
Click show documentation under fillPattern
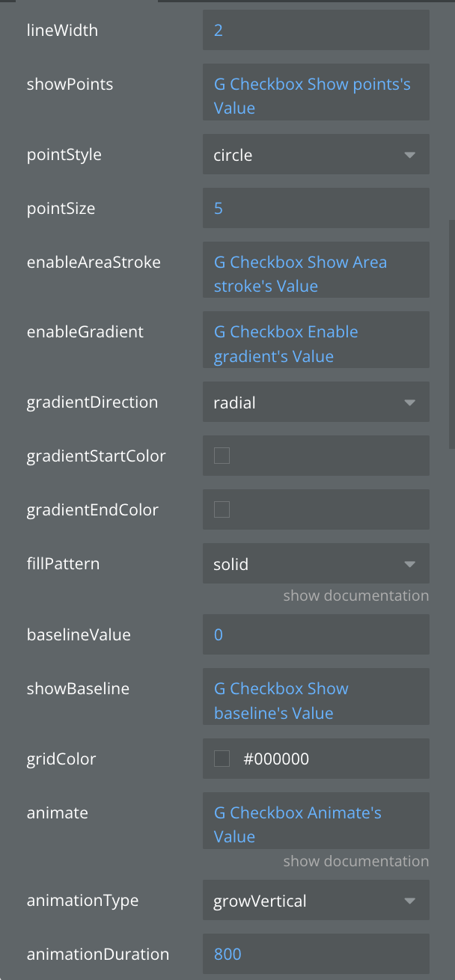pyautogui.click(x=355, y=595)
